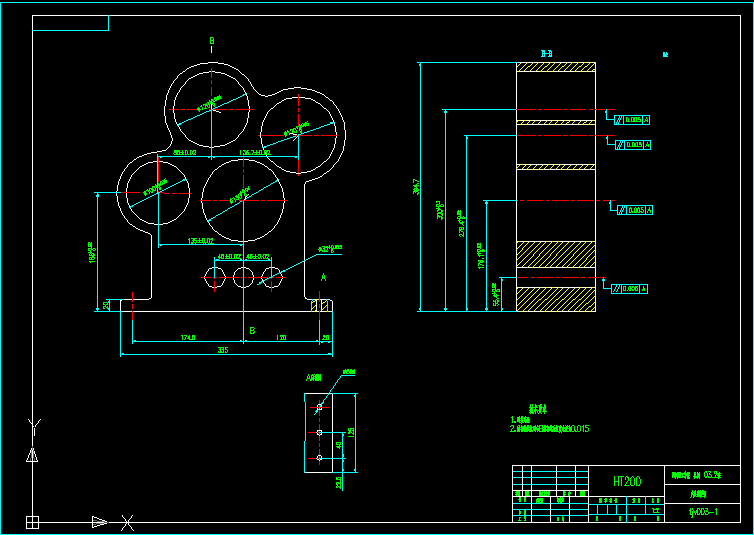The image size is (754, 535).
Task: Pick the 125 dimension in the A detail view
Action: tap(351, 432)
